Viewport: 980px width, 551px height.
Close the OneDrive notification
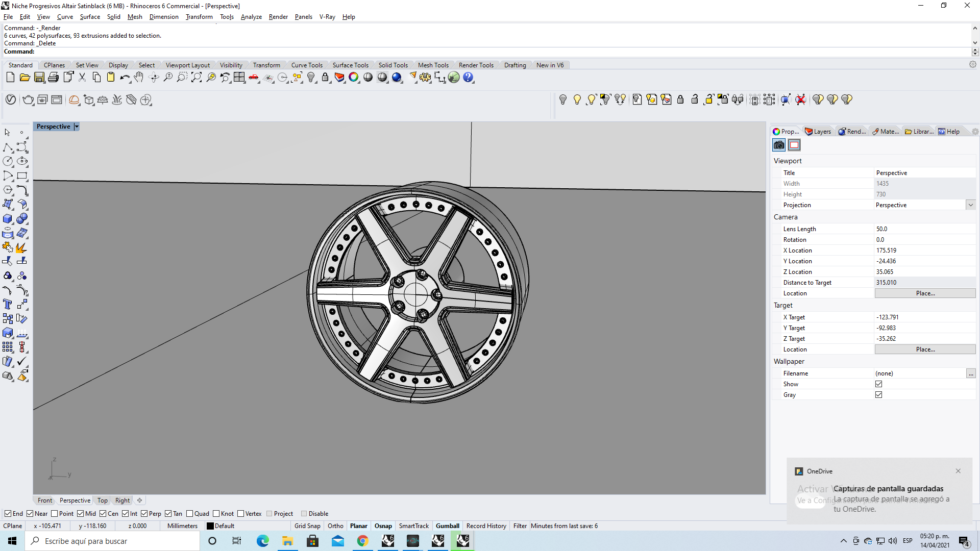coord(958,471)
